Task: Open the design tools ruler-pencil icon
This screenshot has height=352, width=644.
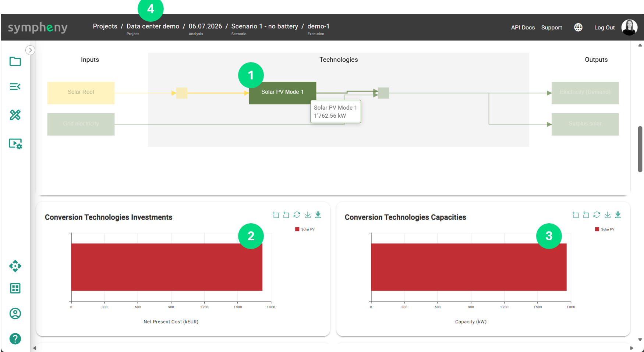Action: (15, 115)
